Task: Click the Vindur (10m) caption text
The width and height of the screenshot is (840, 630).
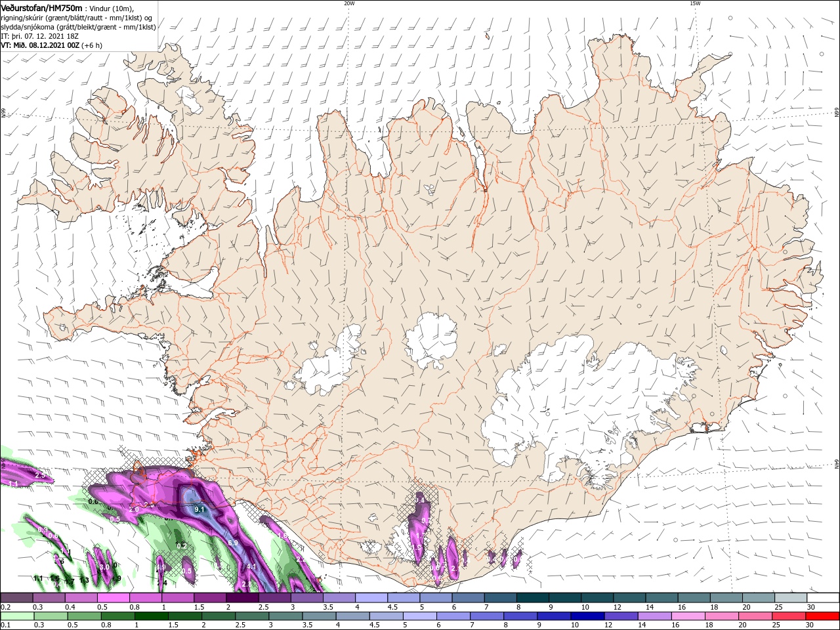Action: (112, 8)
